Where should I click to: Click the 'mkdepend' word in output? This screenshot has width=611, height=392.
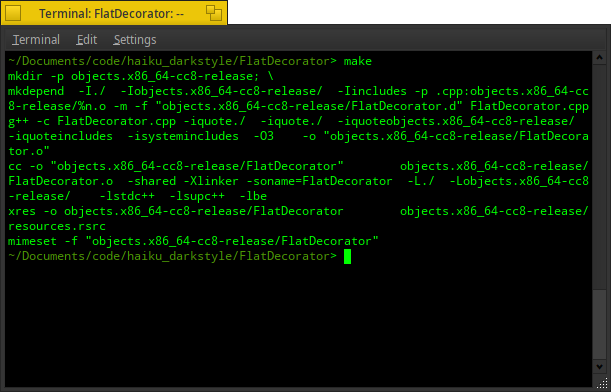pyautogui.click(x=36, y=91)
